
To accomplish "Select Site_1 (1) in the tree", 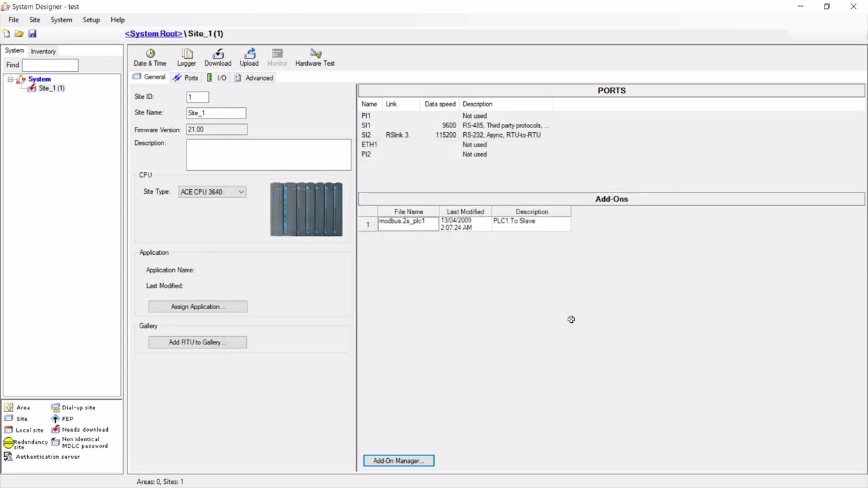I will tap(52, 88).
